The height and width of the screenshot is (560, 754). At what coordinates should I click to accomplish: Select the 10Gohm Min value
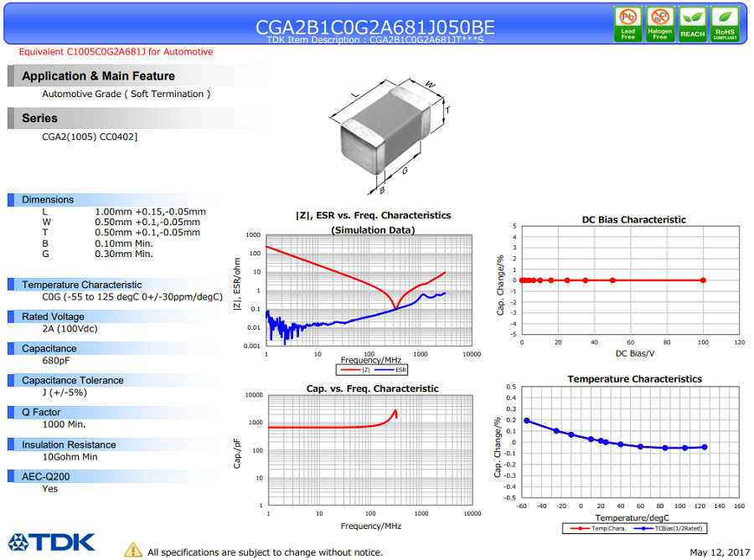tap(70, 457)
